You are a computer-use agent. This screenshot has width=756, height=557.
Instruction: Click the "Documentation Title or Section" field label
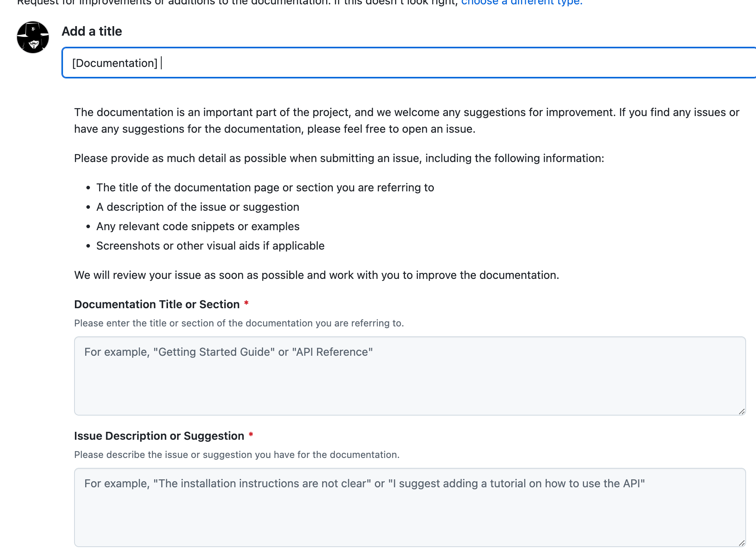pos(157,304)
